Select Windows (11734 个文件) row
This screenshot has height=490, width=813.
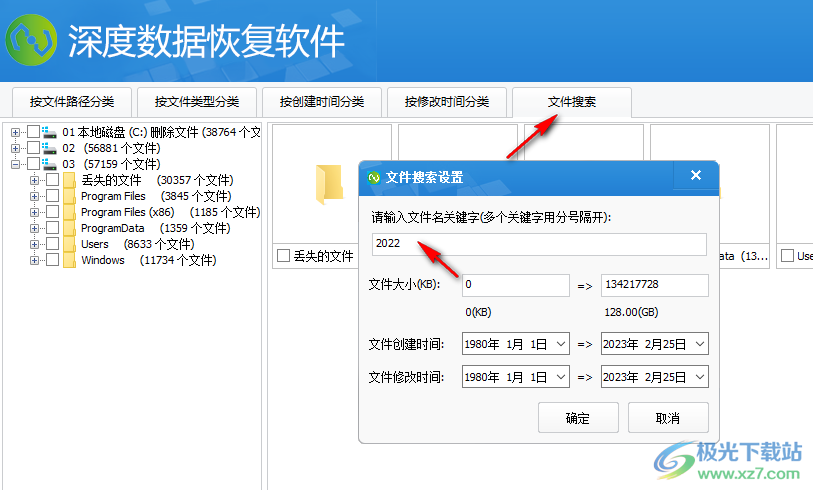(x=149, y=260)
